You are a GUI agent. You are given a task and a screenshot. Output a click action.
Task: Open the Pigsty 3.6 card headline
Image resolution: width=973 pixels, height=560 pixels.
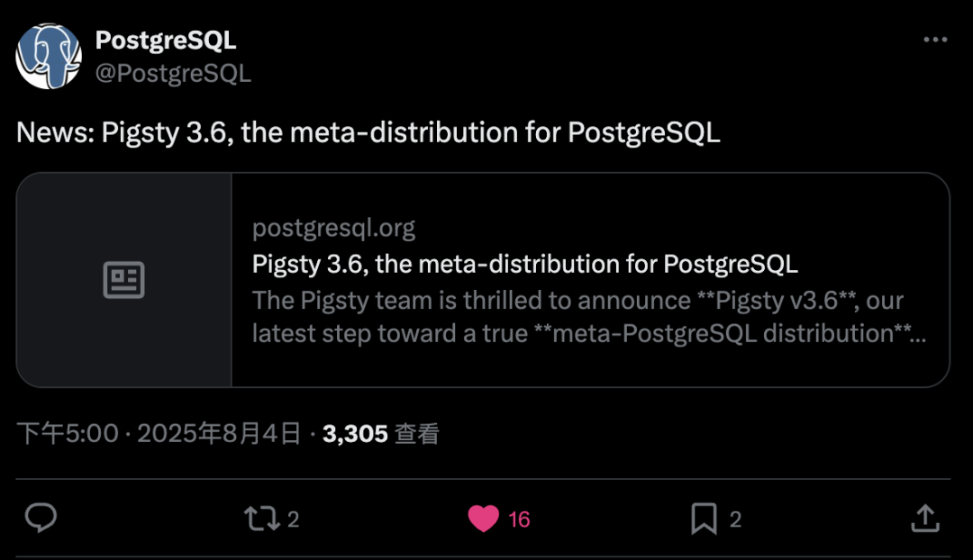point(525,264)
